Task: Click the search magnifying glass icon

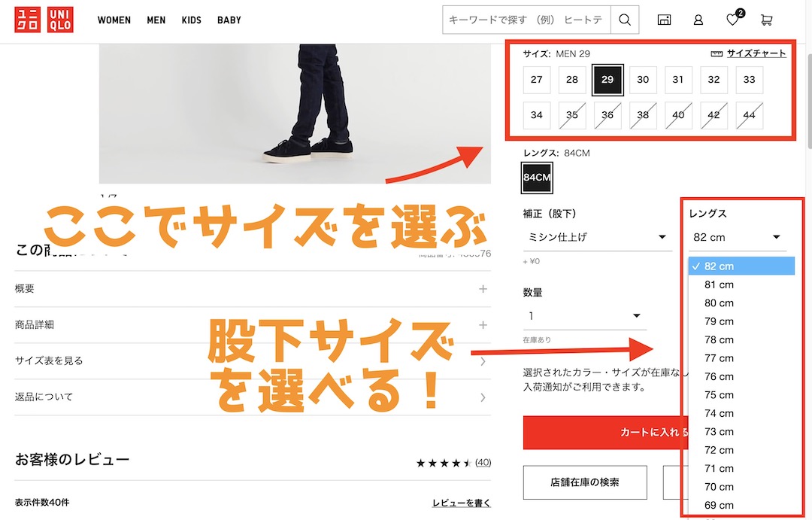Action: pyautogui.click(x=625, y=20)
